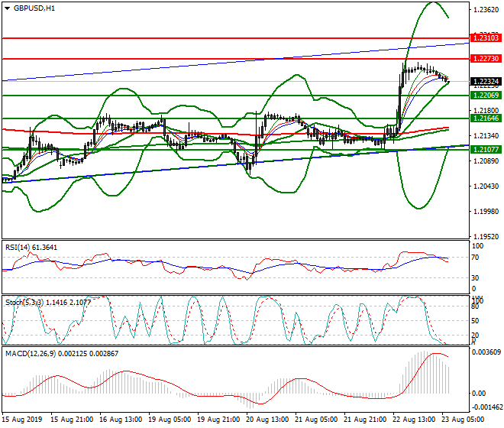Image resolution: width=504 pixels, height=428 pixels.
Task: Click the 1.19520 price scale value
Action: click(x=486, y=236)
